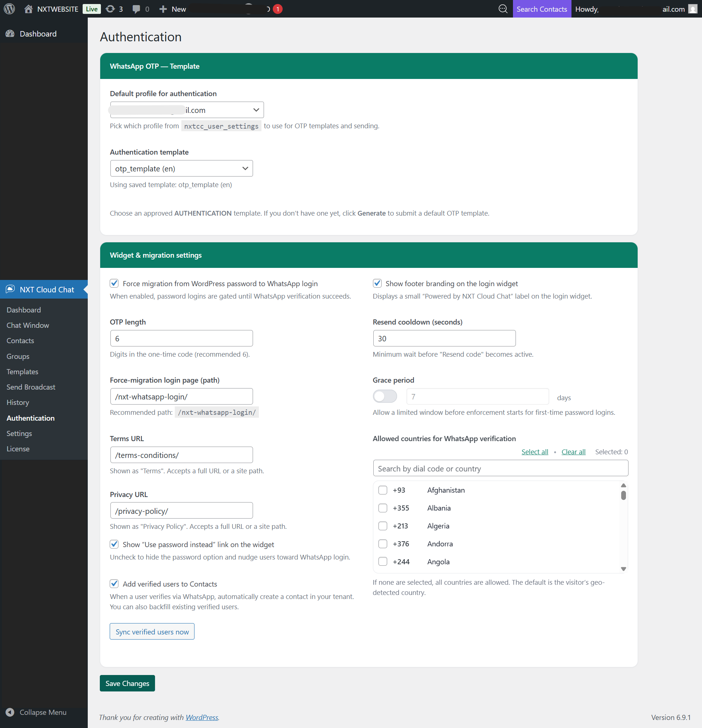Click the dial code search field
The width and height of the screenshot is (702, 728).
click(500, 468)
